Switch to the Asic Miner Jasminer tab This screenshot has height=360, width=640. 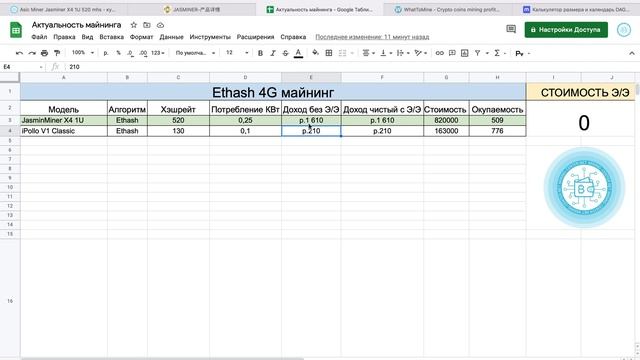[63, 9]
